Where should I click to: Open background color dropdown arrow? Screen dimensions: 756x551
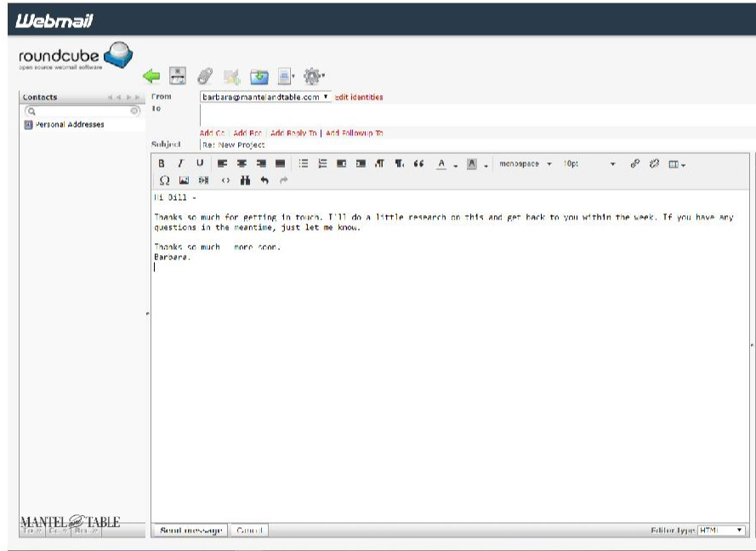point(486,165)
